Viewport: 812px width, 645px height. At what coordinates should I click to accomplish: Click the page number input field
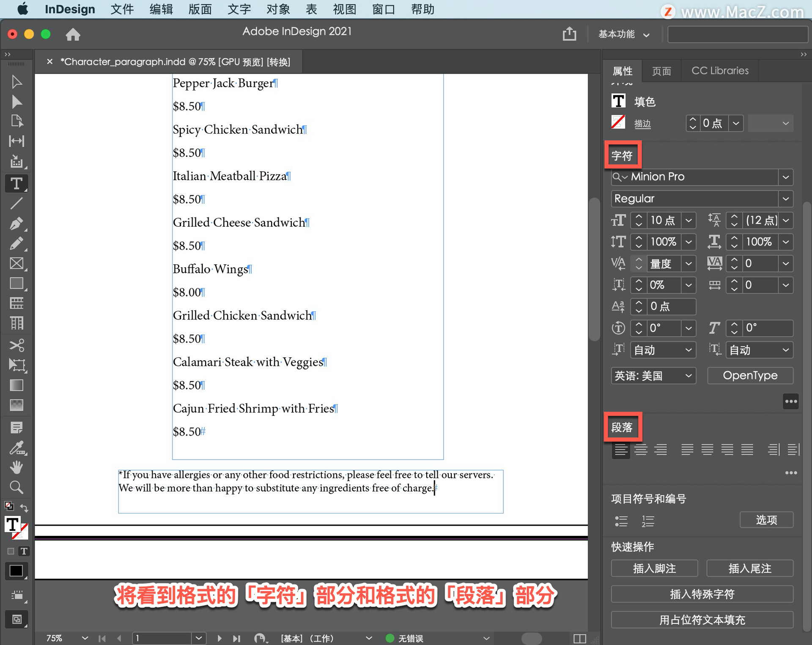(x=162, y=638)
